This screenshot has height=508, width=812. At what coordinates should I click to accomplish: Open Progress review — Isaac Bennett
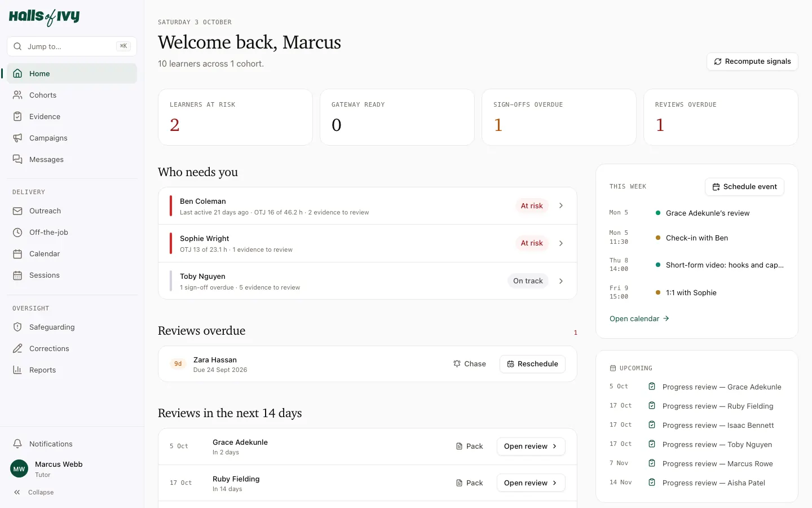[x=696, y=425]
